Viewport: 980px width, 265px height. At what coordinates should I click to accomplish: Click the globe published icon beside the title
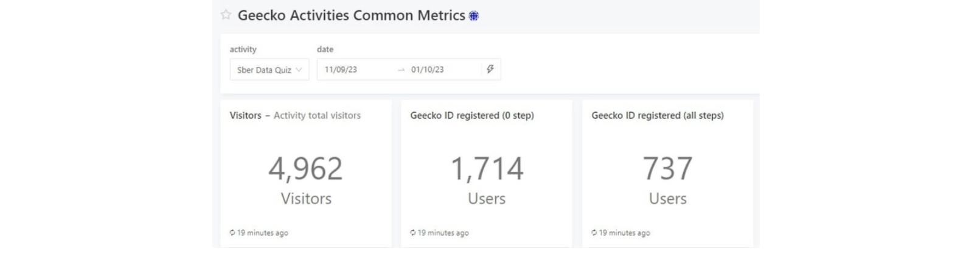click(474, 16)
